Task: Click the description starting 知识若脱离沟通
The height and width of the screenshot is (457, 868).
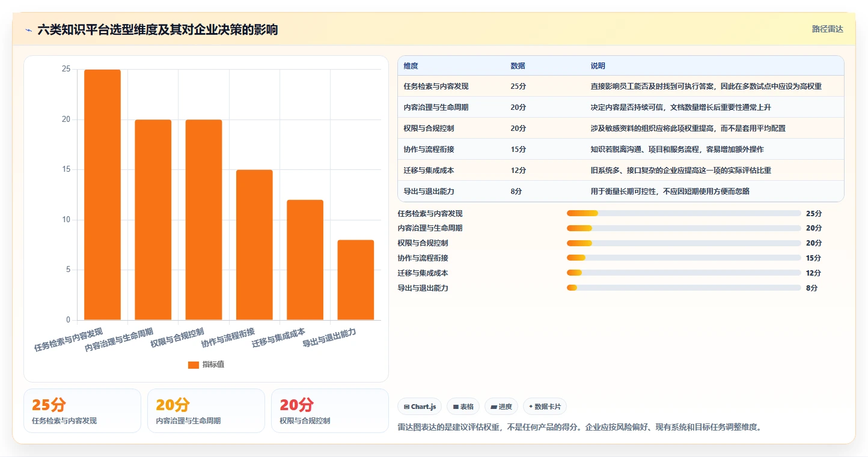Action: 677,150
